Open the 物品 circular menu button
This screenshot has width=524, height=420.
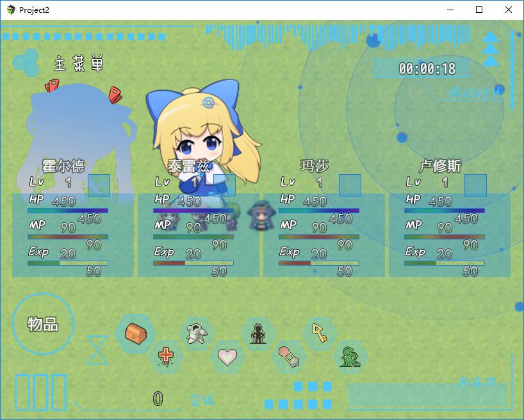(43, 324)
